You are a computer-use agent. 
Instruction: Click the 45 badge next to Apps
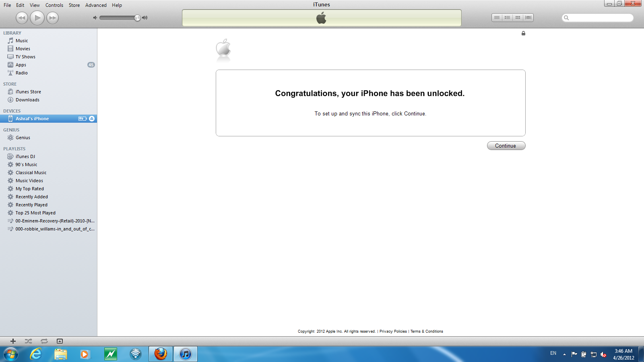click(91, 65)
